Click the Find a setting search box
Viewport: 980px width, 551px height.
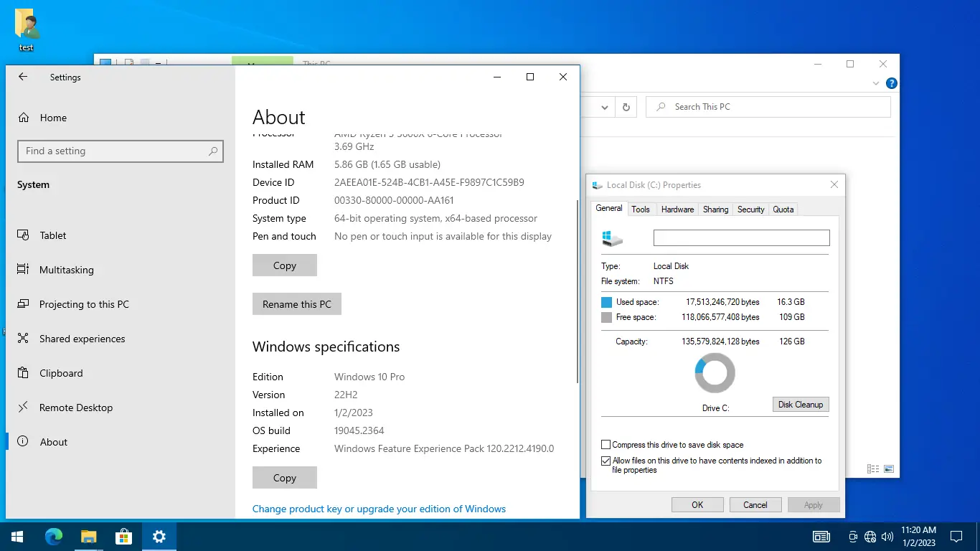120,151
